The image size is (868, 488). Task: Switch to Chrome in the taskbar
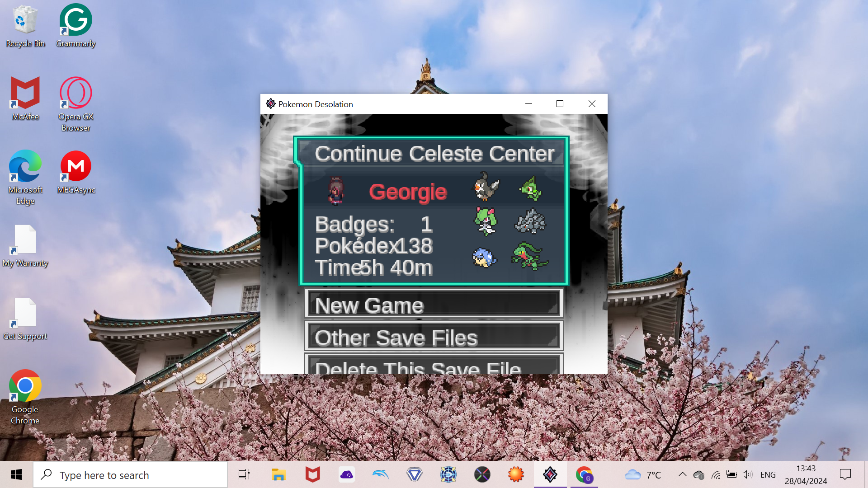coord(584,474)
